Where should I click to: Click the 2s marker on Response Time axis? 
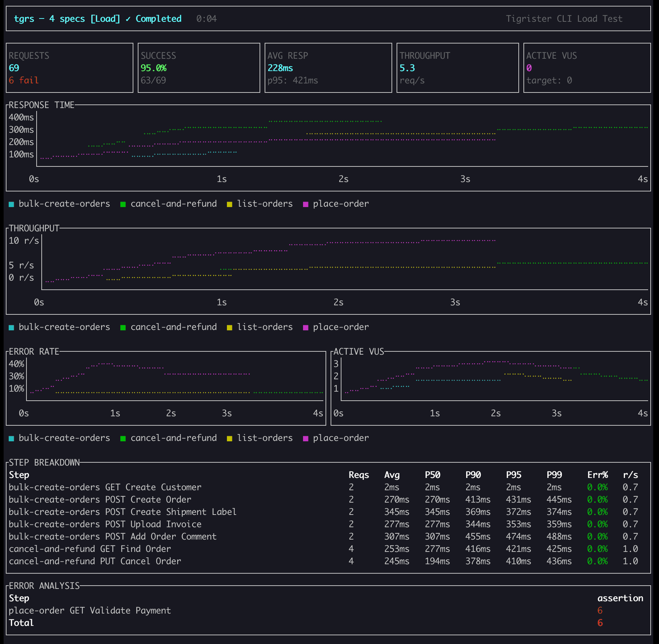coord(343,179)
